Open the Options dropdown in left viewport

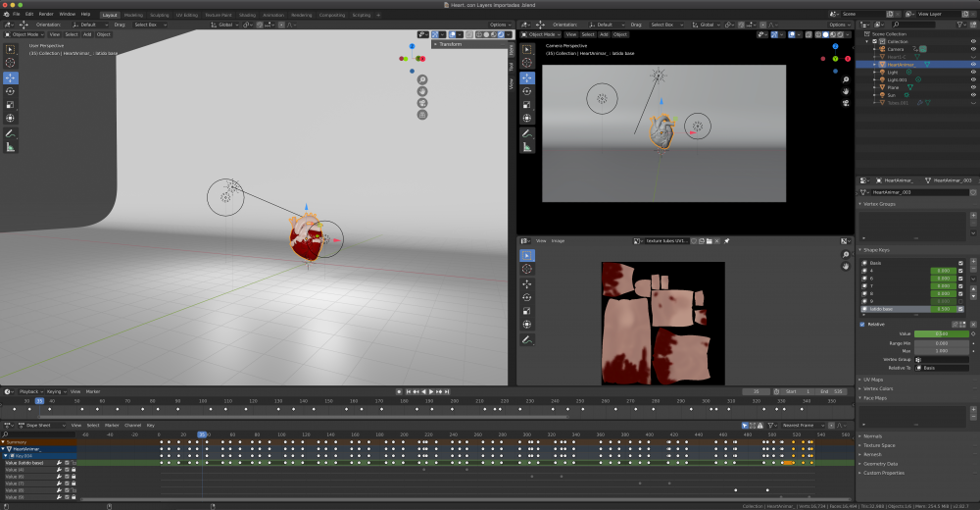click(499, 25)
